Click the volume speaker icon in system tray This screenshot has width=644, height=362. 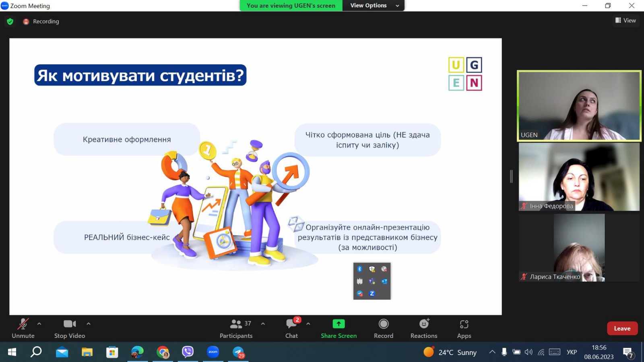point(528,352)
